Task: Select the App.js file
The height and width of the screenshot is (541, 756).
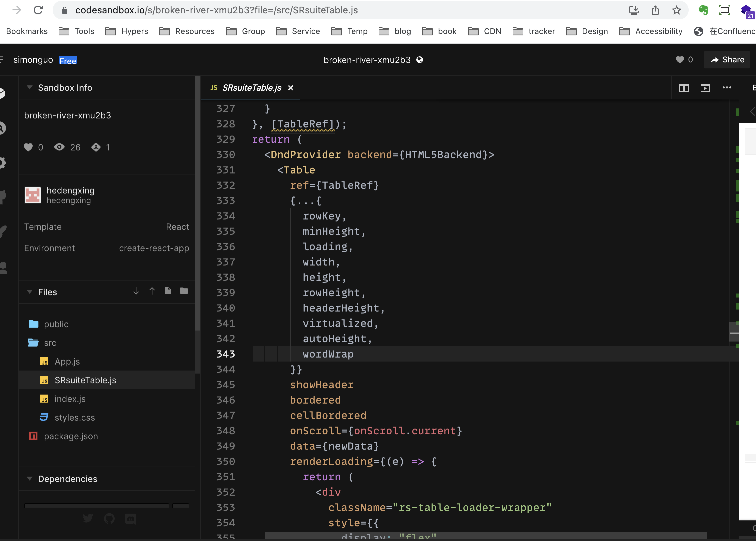Action: pos(67,361)
